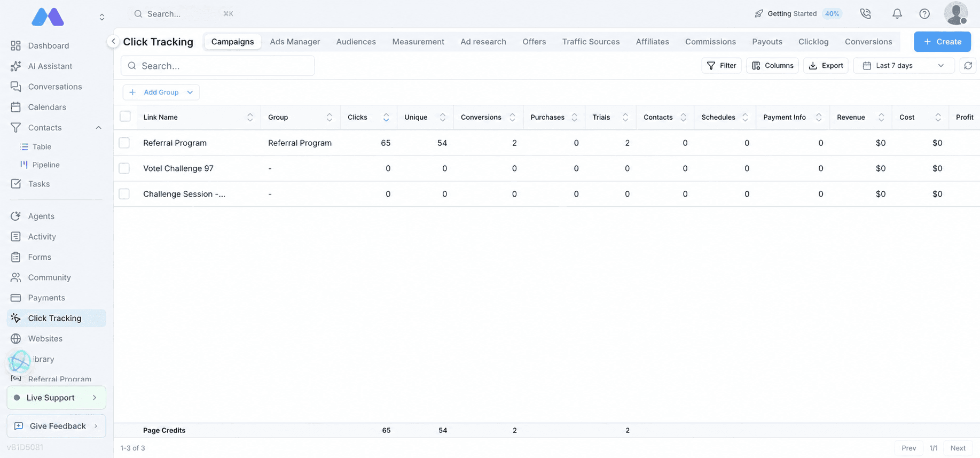Open the Referral Program link name

coord(175,143)
